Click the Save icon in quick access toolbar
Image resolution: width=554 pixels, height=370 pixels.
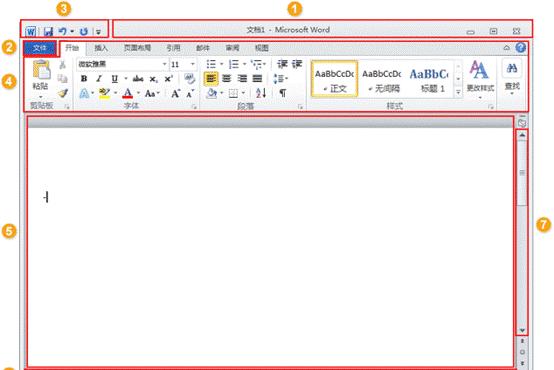click(x=48, y=32)
